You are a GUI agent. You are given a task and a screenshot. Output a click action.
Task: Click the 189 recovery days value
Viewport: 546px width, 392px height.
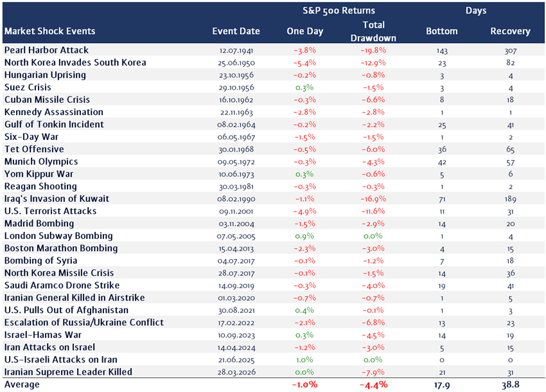[x=510, y=199]
